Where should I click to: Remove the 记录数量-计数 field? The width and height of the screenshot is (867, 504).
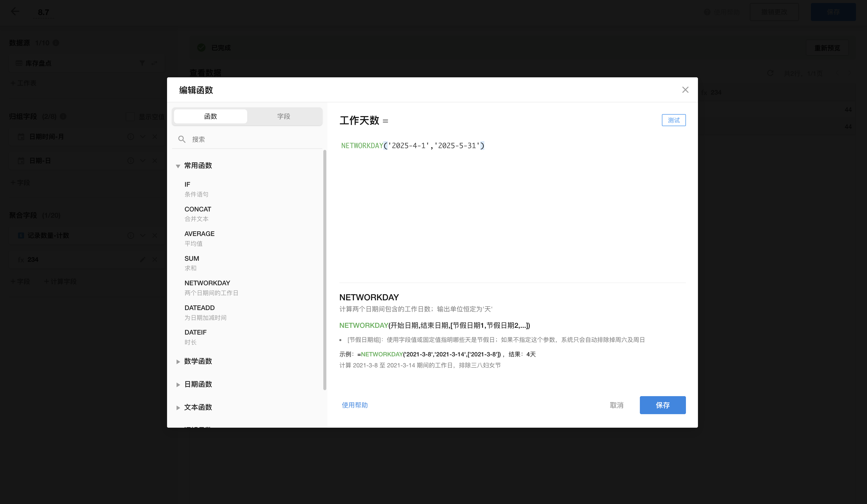click(155, 235)
